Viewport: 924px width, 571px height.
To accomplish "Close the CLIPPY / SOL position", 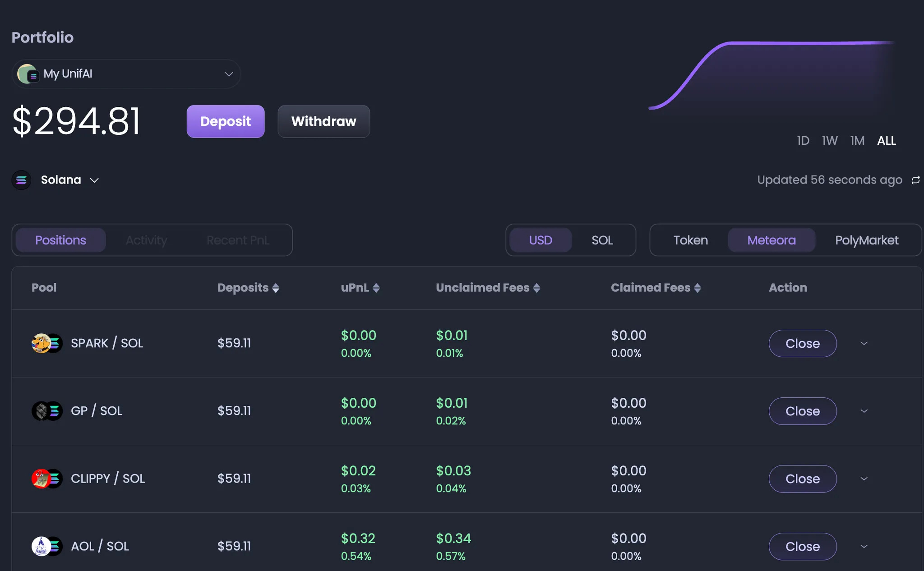I will point(802,479).
